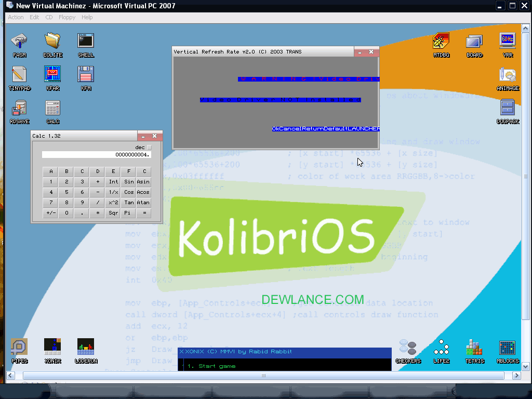Click the calculator display field
Viewport: 532px width, 399px height.
(x=96, y=155)
